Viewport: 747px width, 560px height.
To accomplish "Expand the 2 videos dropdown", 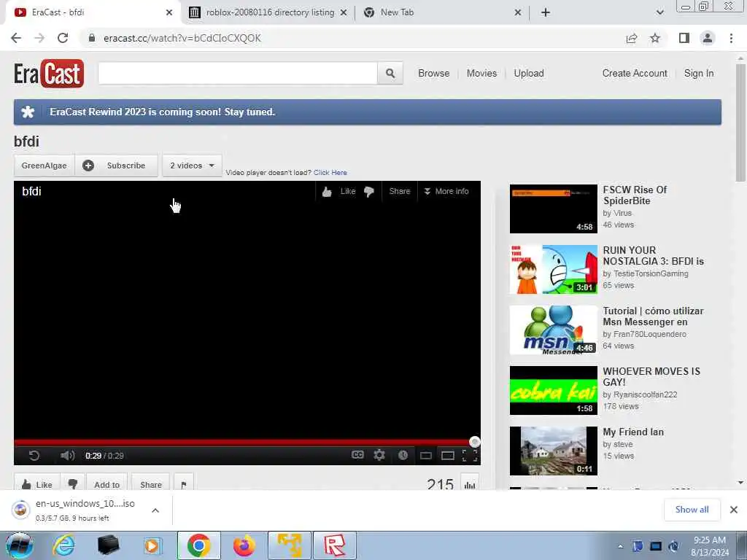I will [192, 166].
